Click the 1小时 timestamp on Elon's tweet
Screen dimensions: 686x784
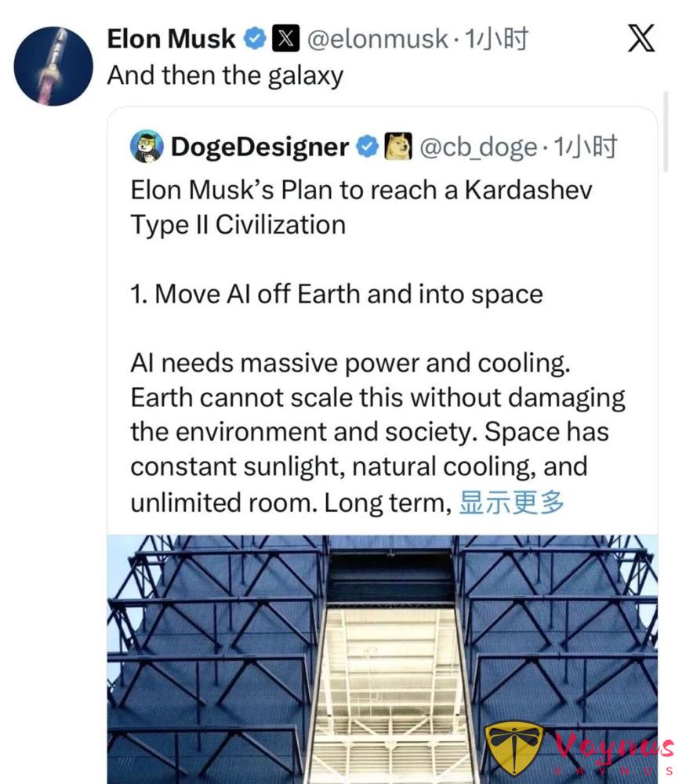pos(499,38)
